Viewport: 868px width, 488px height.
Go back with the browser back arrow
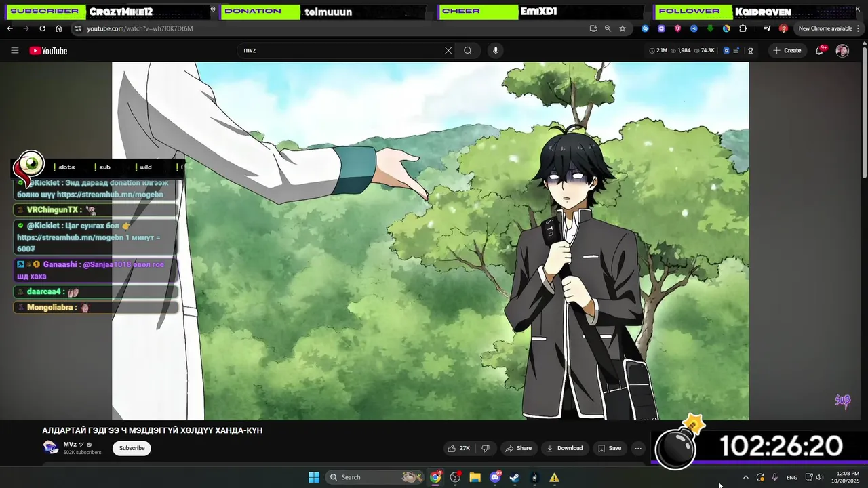[10, 28]
